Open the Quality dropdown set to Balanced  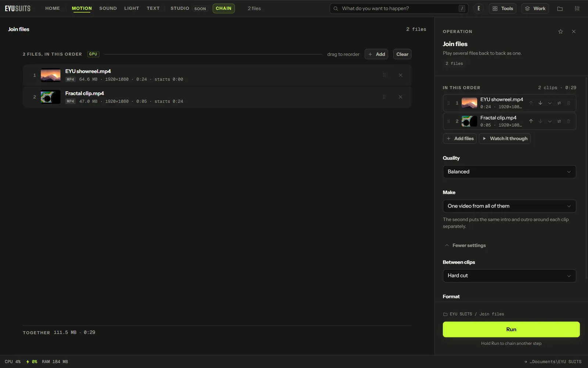(x=509, y=172)
